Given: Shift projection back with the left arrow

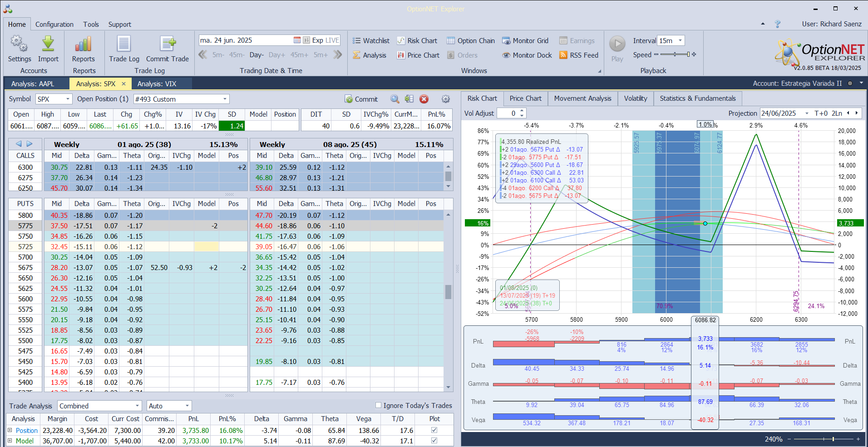Looking at the screenshot, I should (848, 113).
